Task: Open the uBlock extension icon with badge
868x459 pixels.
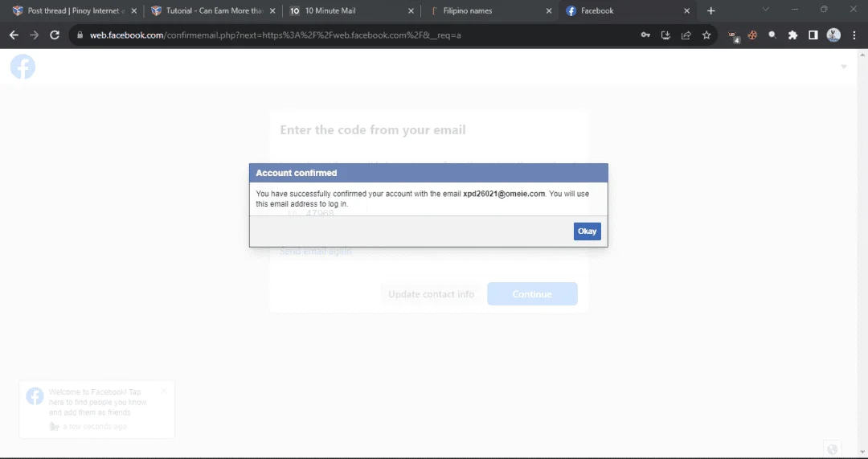Action: point(733,35)
